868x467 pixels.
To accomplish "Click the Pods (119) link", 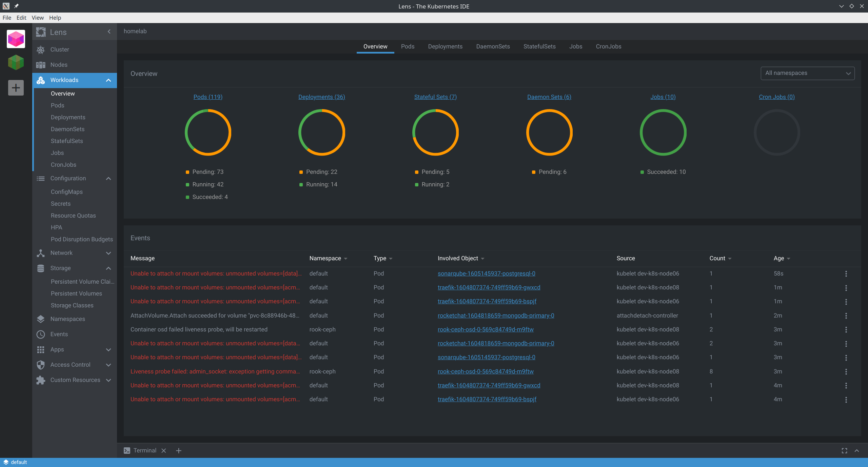I will pos(208,97).
